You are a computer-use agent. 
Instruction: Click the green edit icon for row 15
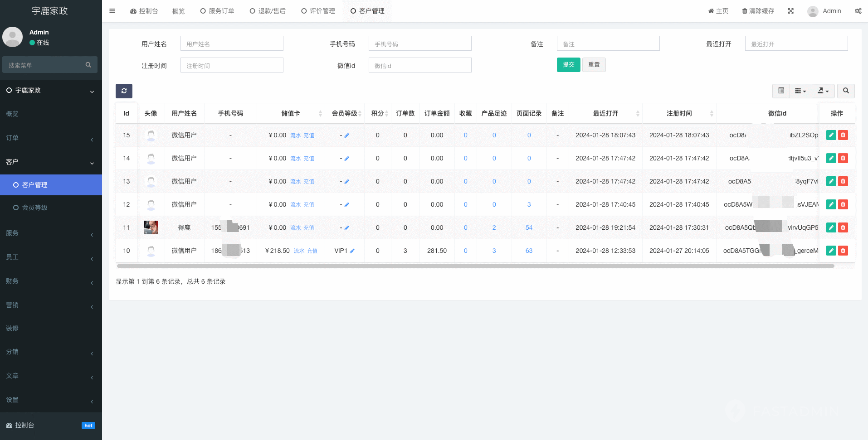point(831,135)
